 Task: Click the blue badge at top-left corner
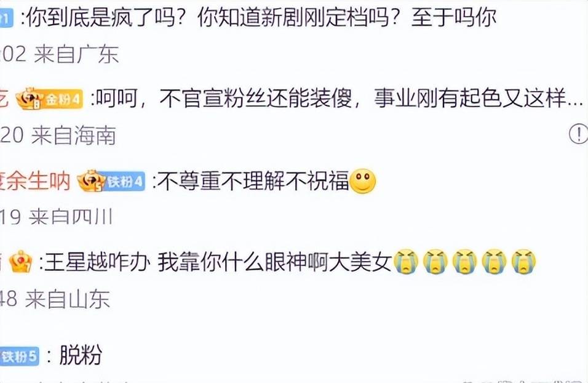pos(6,18)
